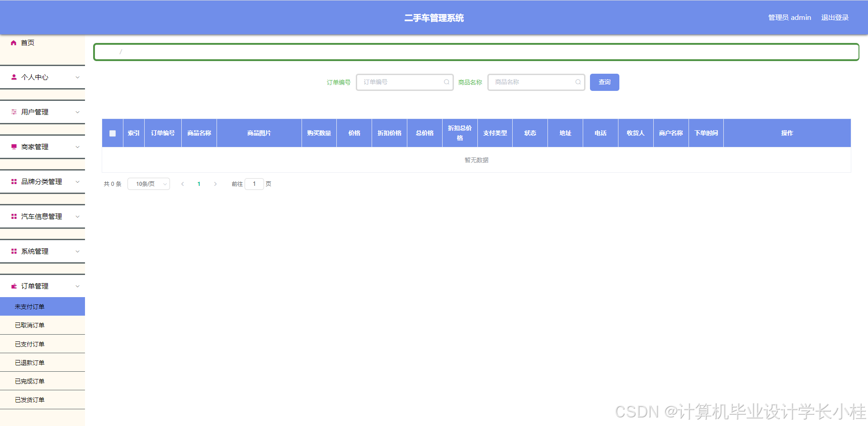Click the 商户名称 column header
The width and height of the screenshot is (868, 426).
(x=671, y=133)
